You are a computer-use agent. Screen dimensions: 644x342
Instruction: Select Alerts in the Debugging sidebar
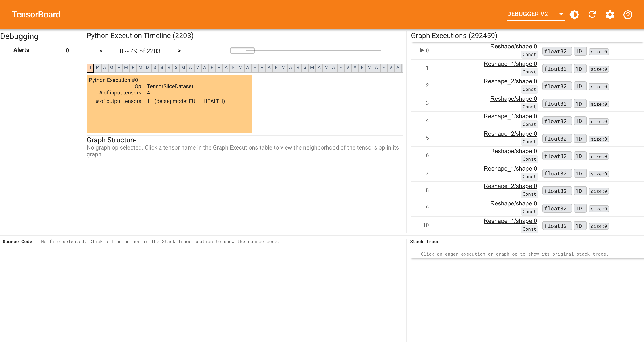pos(21,50)
